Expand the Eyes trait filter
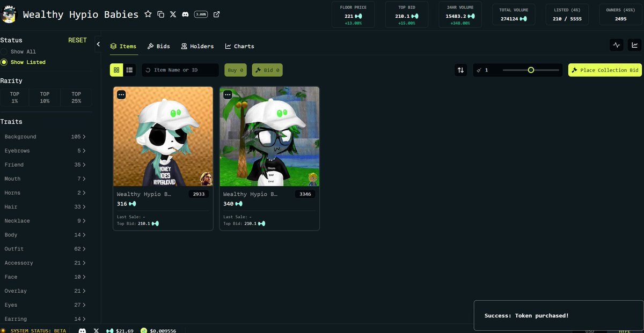644x333 pixels. point(45,305)
